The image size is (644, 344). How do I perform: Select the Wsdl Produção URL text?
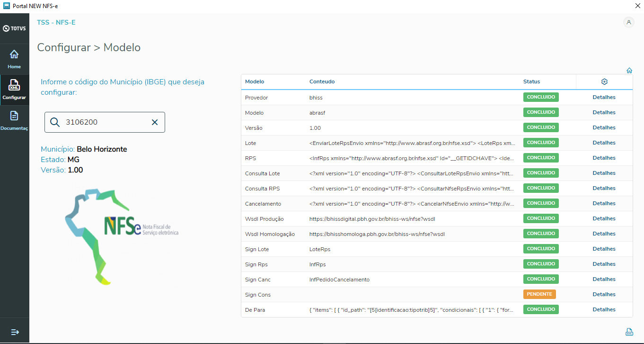(x=372, y=219)
